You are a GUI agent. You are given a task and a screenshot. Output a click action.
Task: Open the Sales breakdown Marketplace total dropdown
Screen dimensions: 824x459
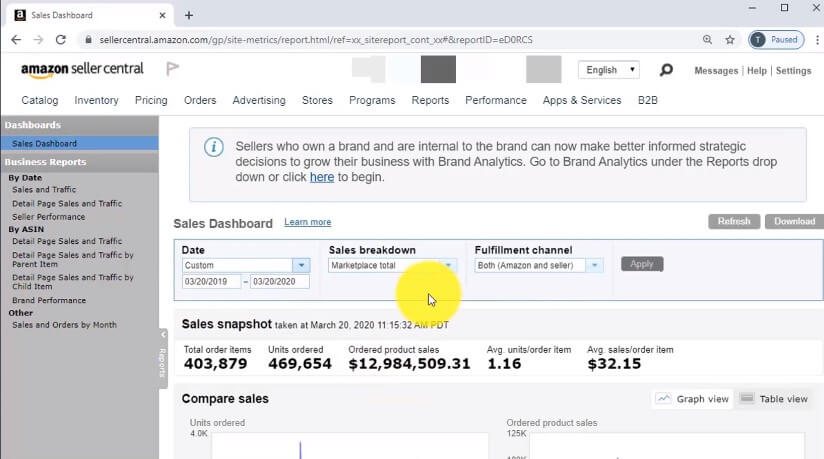pyautogui.click(x=392, y=266)
